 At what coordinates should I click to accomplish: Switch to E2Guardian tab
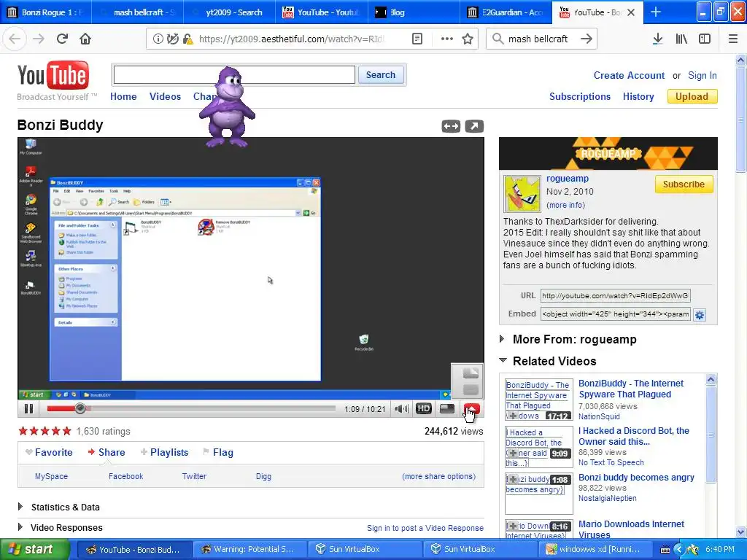(506, 12)
